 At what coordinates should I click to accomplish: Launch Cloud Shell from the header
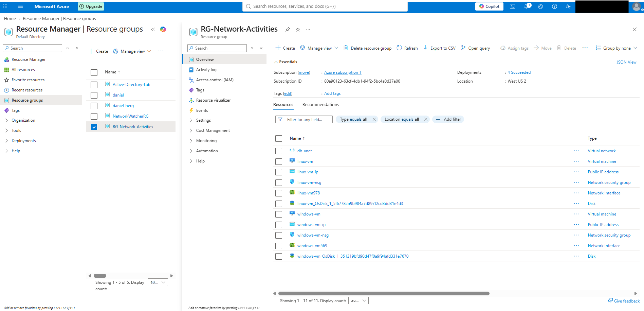pos(512,6)
